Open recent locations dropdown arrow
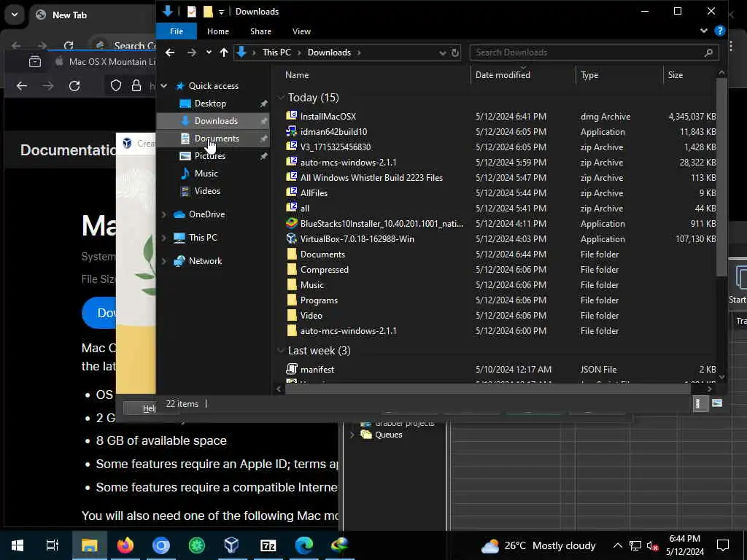747x560 pixels. (x=209, y=52)
